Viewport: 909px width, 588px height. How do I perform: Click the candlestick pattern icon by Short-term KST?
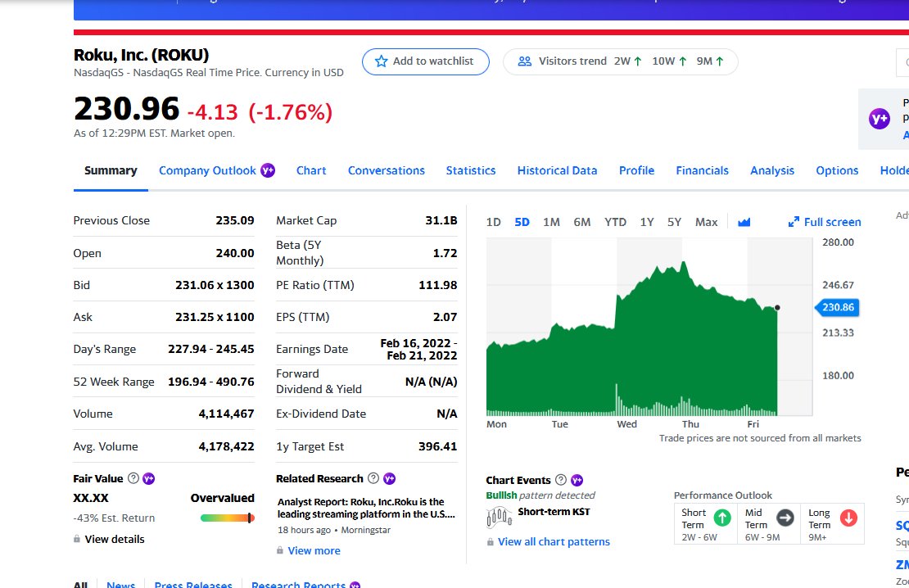tap(499, 517)
